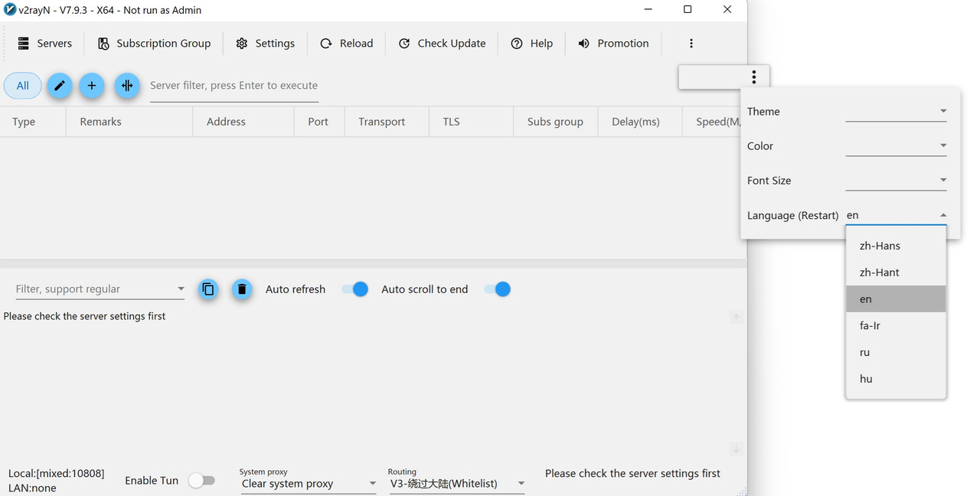This screenshot has width=980, height=496.
Task: Click the v2rayN title bar logo
Action: click(x=10, y=10)
